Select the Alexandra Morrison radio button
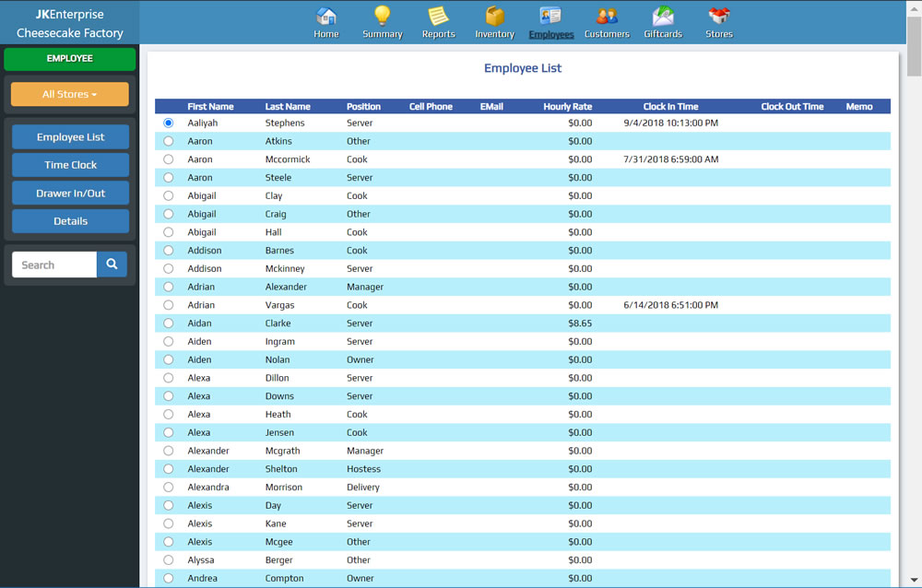 coord(168,488)
